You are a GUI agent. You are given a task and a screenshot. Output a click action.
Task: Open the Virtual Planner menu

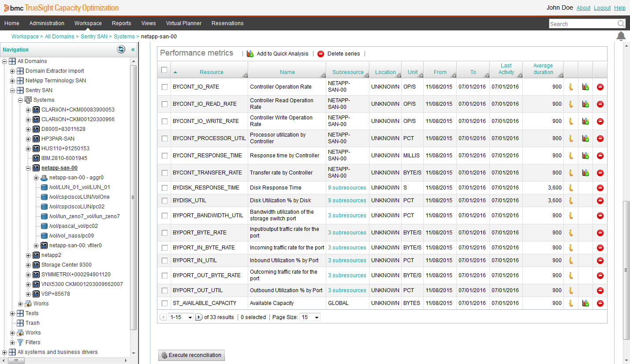tap(184, 23)
